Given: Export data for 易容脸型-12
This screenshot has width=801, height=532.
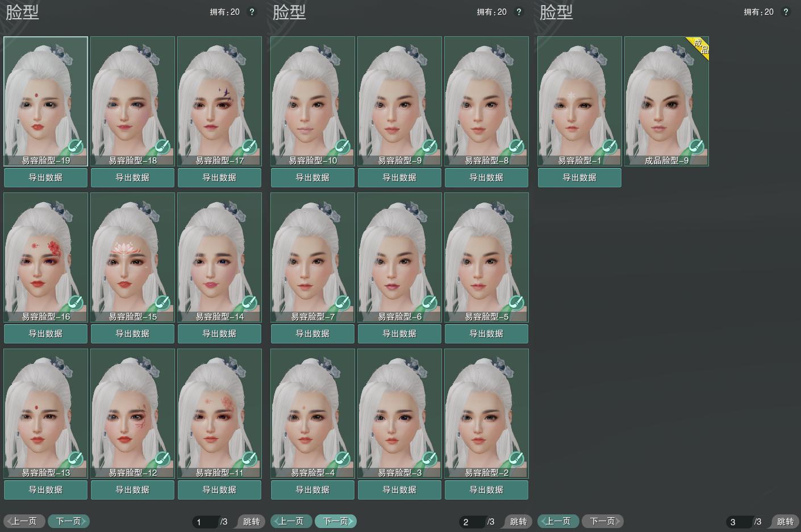Looking at the screenshot, I should [133, 490].
